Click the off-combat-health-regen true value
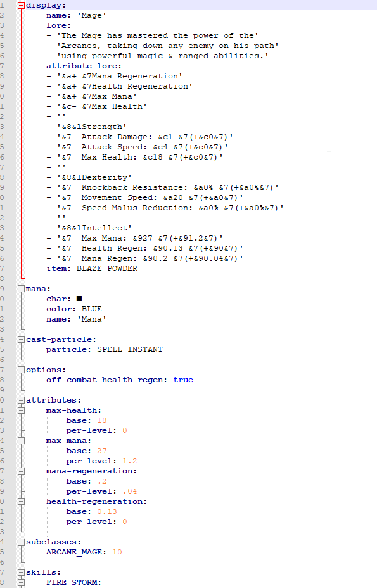The image size is (377, 588). (x=183, y=380)
